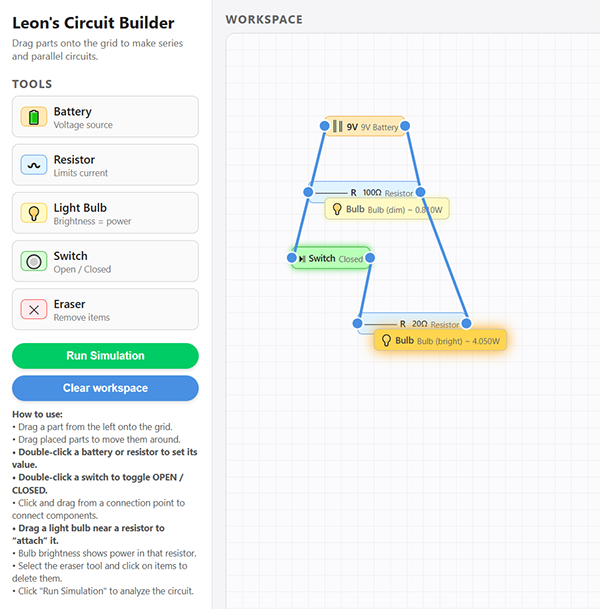Screen dimensions: 600x609
Task: Click the bulb icon on the dim bulb
Action: (337, 209)
